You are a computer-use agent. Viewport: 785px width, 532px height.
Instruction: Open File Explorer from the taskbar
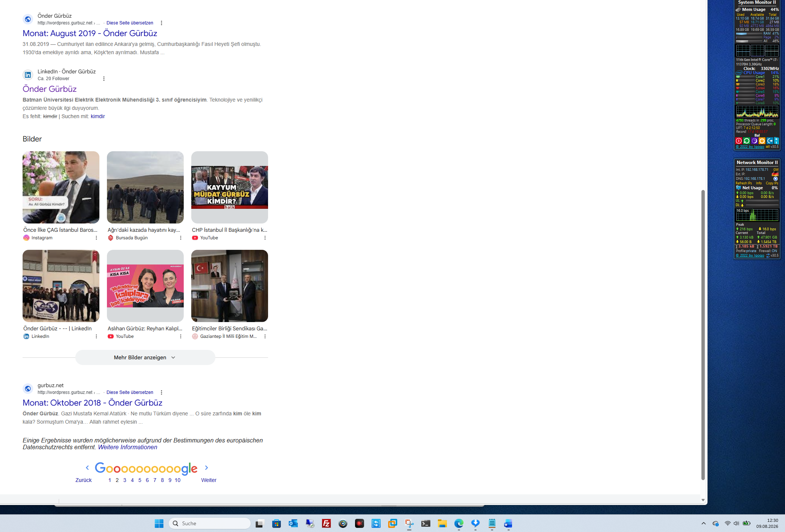click(x=442, y=523)
